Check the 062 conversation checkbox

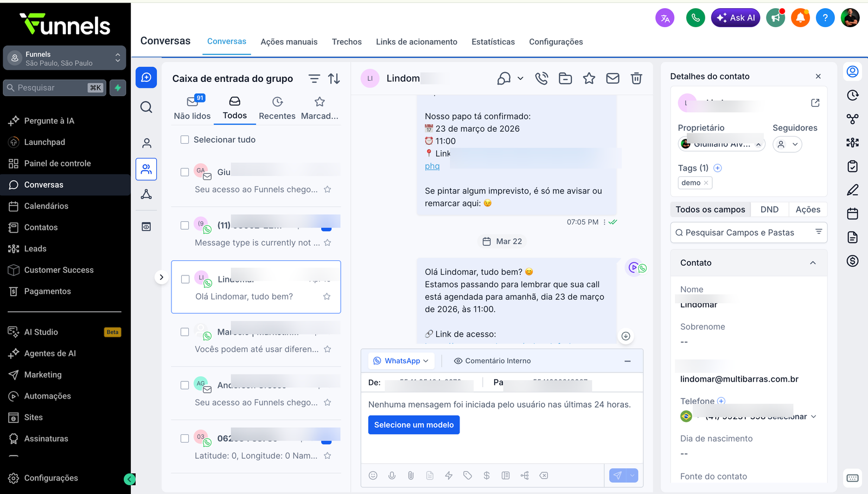[x=184, y=438]
